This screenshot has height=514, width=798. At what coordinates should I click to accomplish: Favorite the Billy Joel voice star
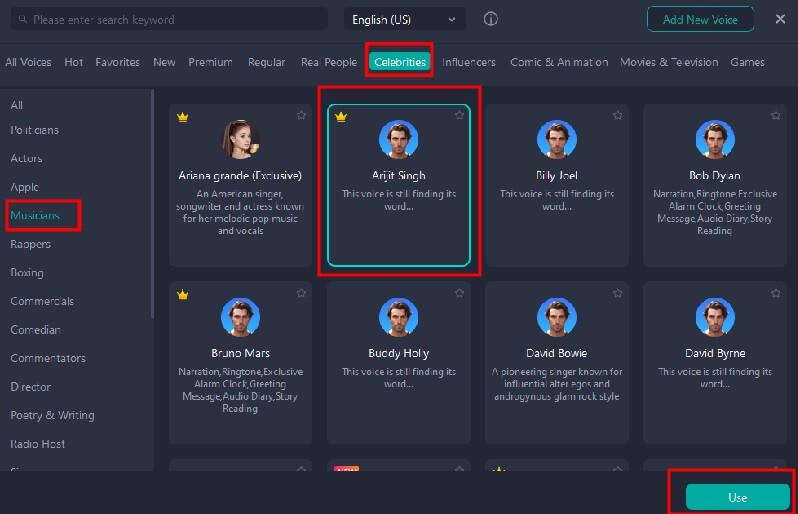(617, 116)
